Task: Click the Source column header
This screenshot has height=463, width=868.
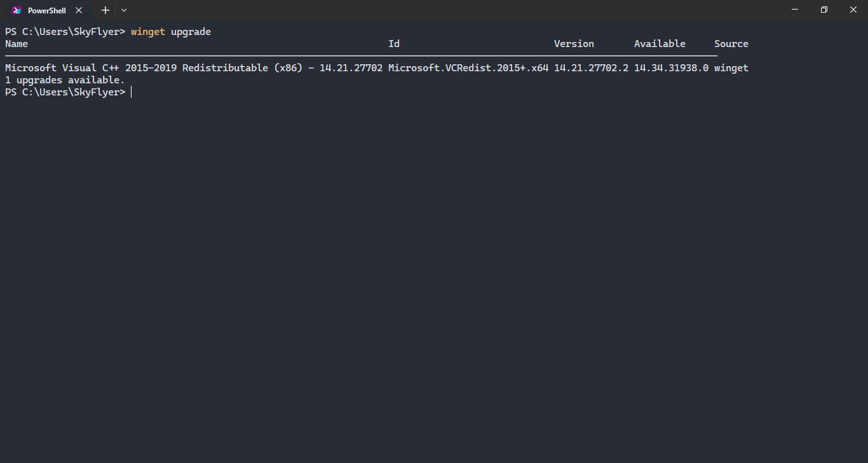Action: pyautogui.click(x=731, y=43)
